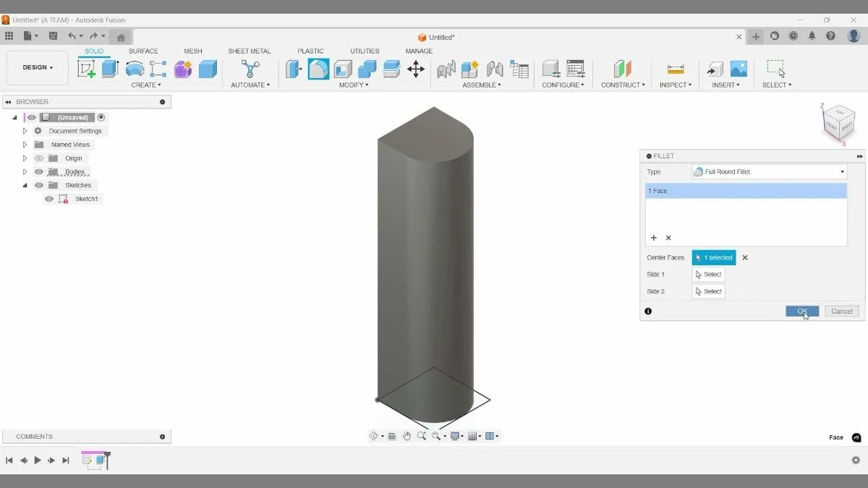Image resolution: width=868 pixels, height=488 pixels.
Task: Activate the Move/Copy tool
Action: pos(416,68)
